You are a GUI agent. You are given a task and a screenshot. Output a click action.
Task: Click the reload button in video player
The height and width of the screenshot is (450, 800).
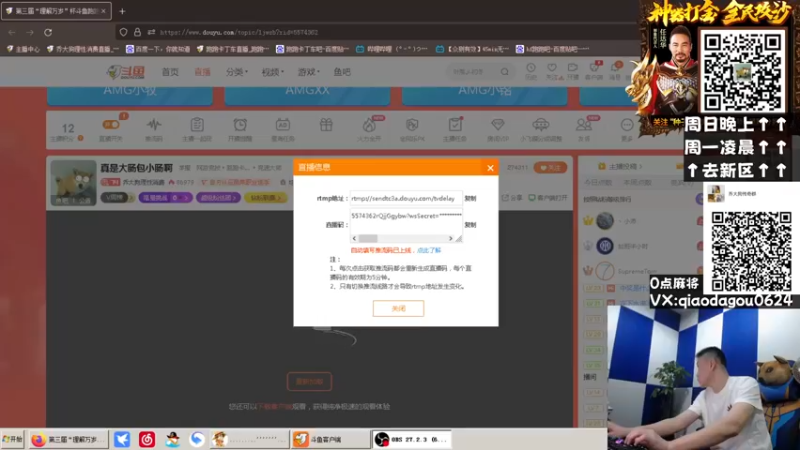309,382
